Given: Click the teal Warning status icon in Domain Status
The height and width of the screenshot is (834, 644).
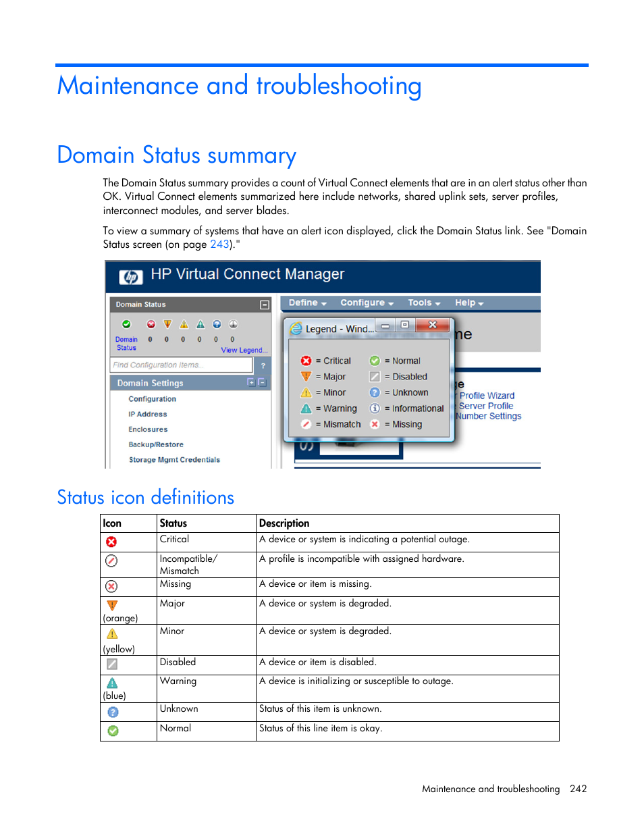Looking at the screenshot, I should coord(200,324).
